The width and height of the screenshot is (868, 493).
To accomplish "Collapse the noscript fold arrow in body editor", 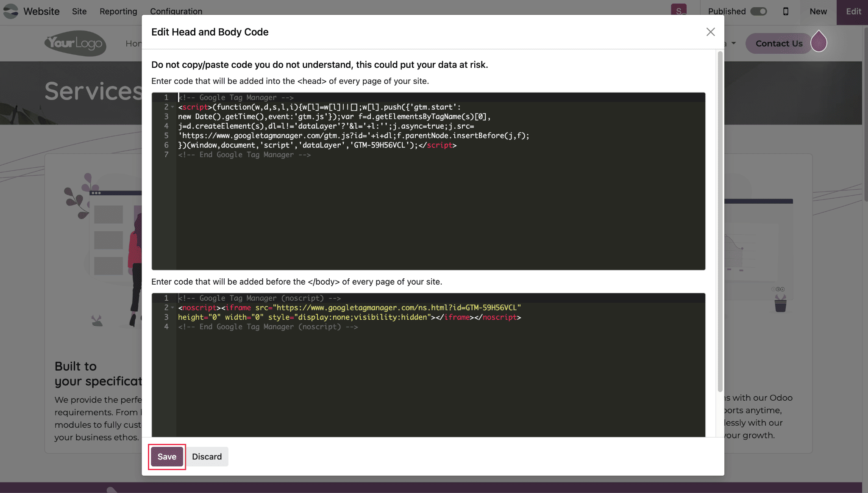I will tap(172, 308).
